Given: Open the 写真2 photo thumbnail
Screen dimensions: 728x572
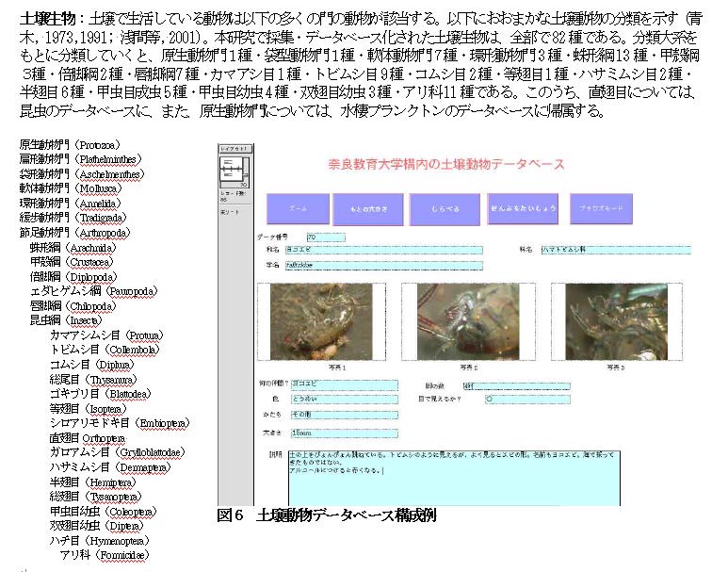Looking at the screenshot, I should pyautogui.click(x=468, y=321).
